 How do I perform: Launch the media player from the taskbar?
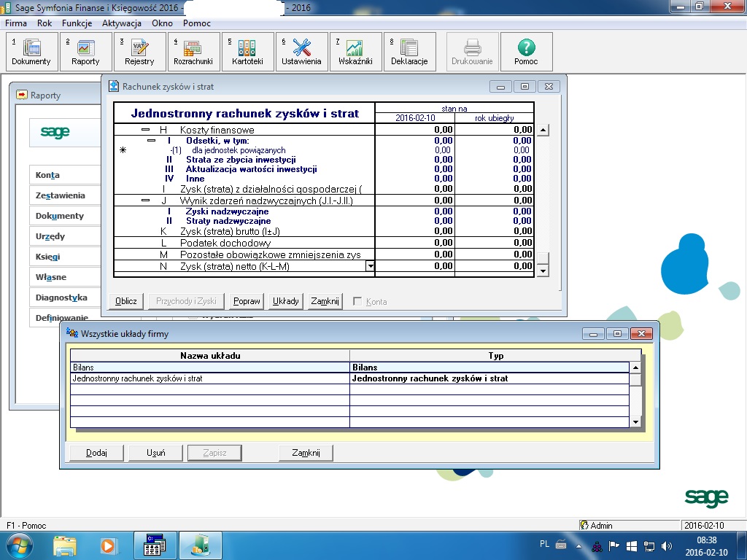pyautogui.click(x=108, y=546)
